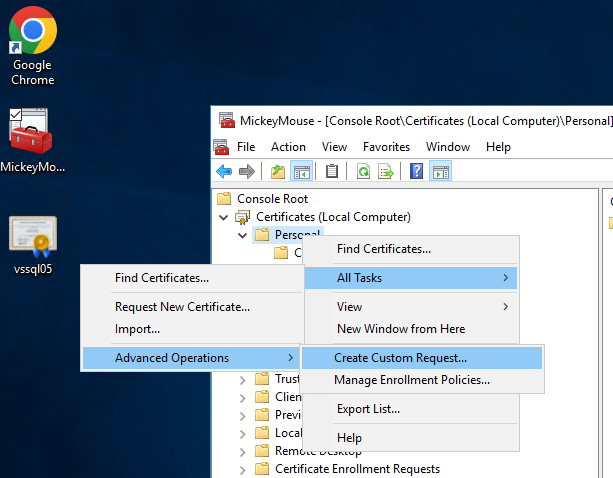613x478 pixels.
Task: Click Request New Certificate
Action: (x=182, y=307)
